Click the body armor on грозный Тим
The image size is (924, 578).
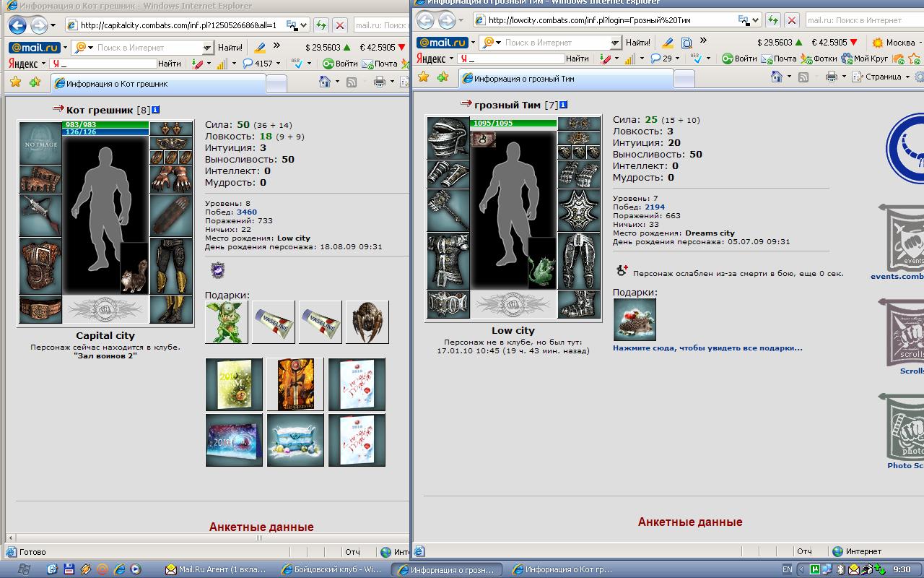(448, 261)
